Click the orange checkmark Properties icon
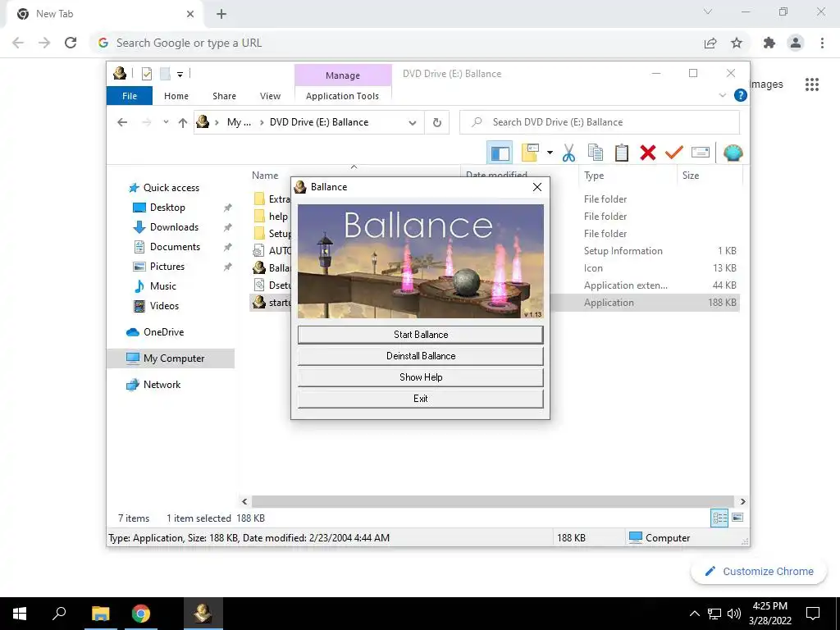This screenshot has height=630, width=840. 674,153
